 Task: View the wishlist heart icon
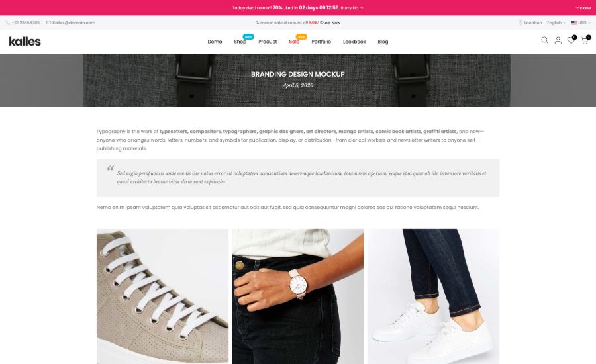tap(571, 40)
